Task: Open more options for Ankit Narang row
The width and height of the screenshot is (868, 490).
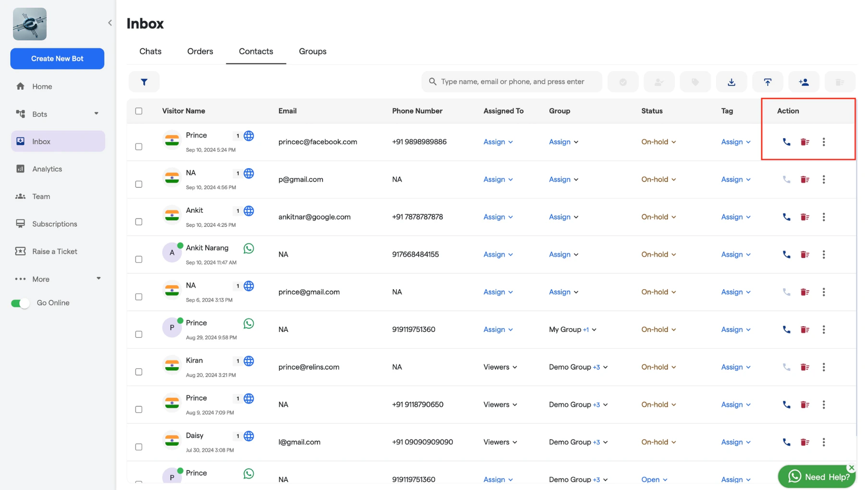Action: pyautogui.click(x=823, y=254)
